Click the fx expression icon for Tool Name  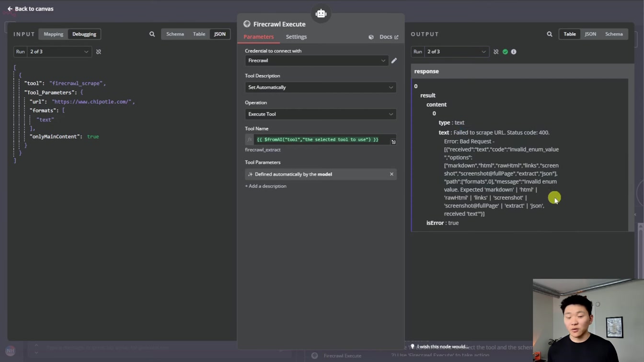[x=249, y=139]
